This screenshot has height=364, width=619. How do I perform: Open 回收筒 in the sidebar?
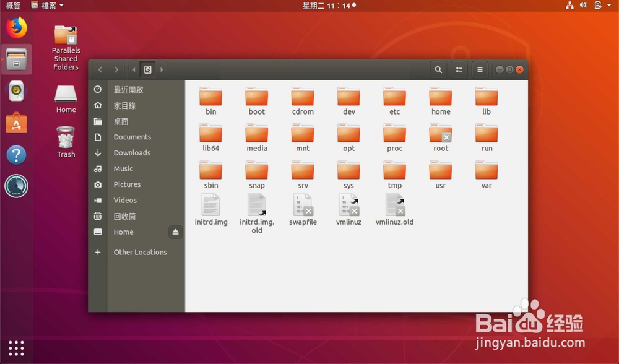point(137,216)
